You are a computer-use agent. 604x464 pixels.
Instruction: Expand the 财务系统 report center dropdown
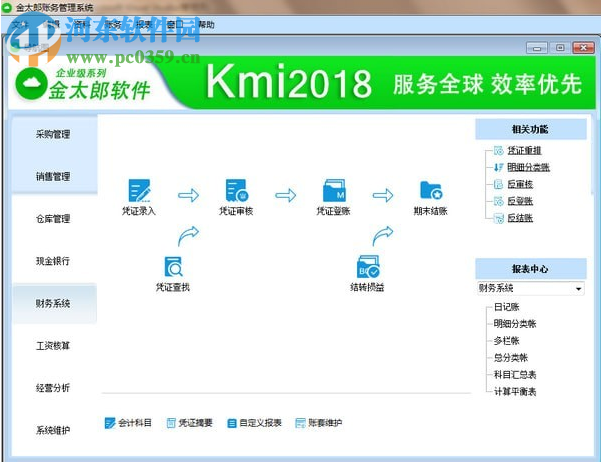pos(578,289)
